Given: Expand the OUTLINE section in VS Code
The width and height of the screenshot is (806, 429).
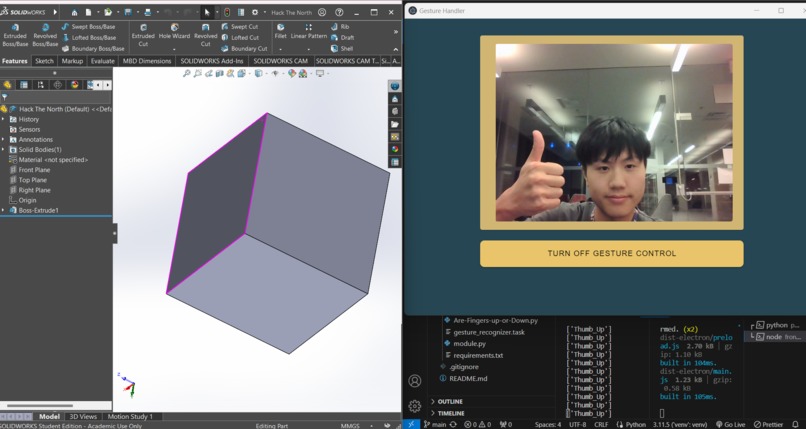Looking at the screenshot, I should (x=447, y=401).
